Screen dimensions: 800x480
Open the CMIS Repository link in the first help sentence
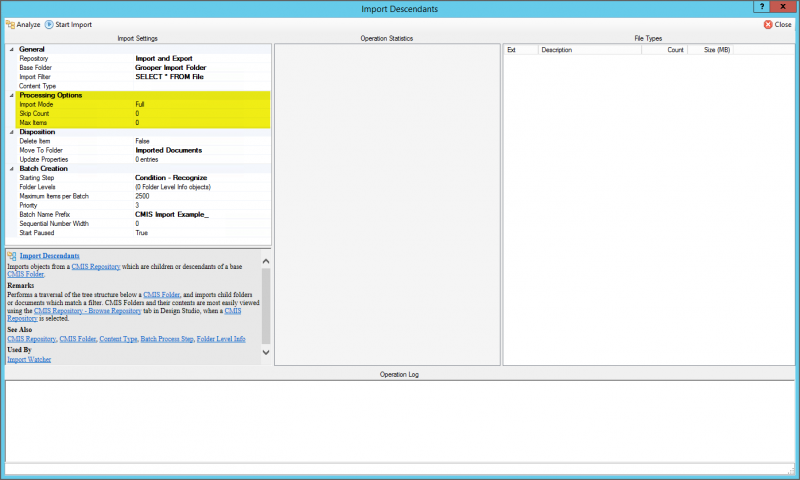[96, 267]
